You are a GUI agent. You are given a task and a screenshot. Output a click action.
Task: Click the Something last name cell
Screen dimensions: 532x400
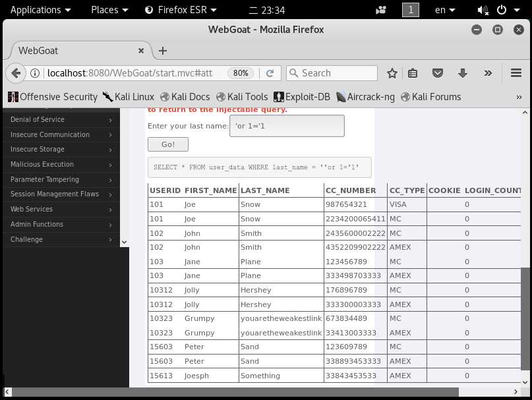coord(260,376)
